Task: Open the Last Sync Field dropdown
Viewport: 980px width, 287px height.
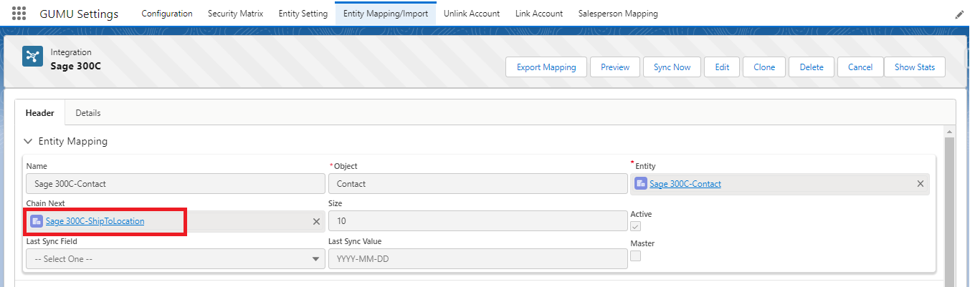Action: (x=176, y=258)
